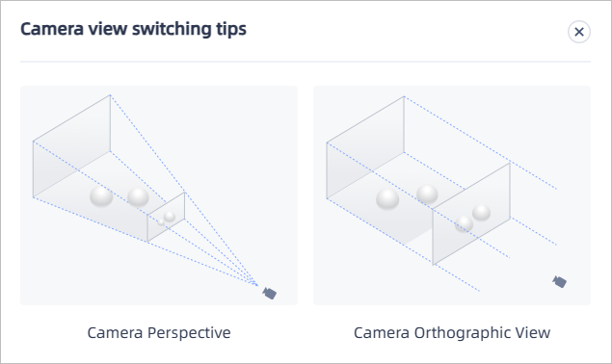612x364 pixels.
Task: Close the camera view switching tips dialog
Action: 579,32
